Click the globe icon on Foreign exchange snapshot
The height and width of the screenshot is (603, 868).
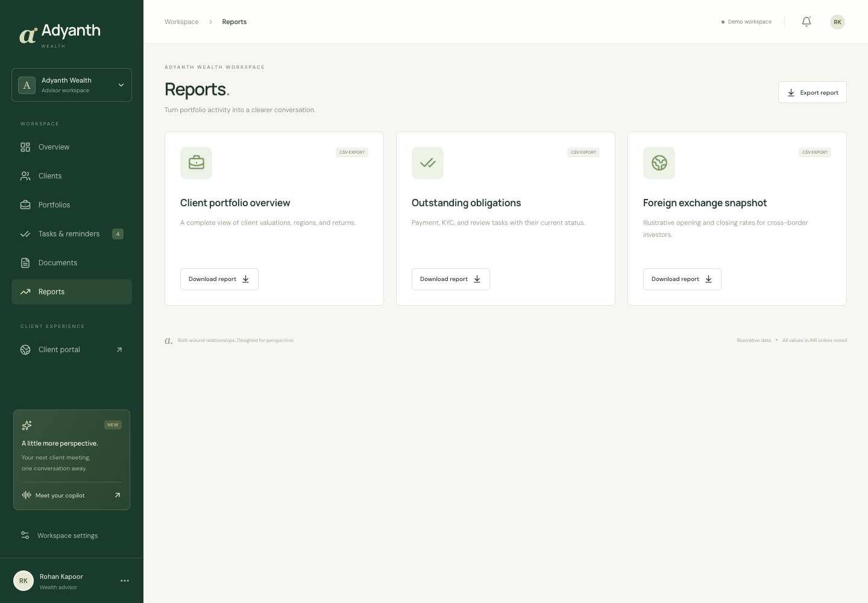coord(659,163)
